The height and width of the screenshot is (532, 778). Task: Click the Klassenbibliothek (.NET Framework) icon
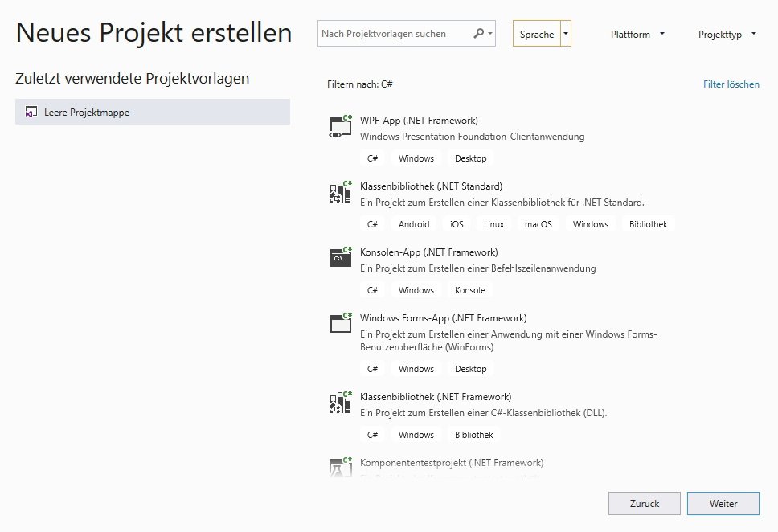coord(339,403)
